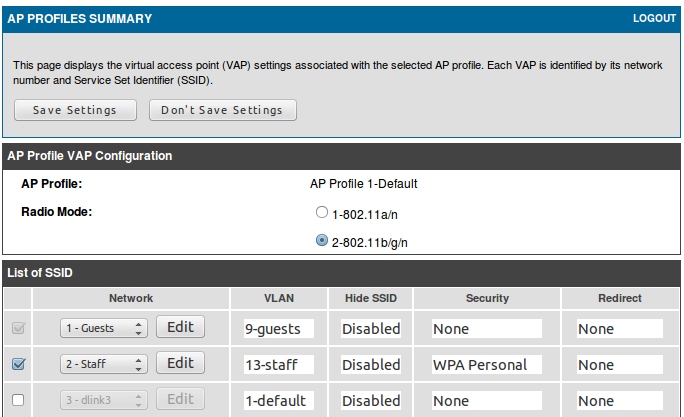Click the Save Settings button

(x=74, y=110)
